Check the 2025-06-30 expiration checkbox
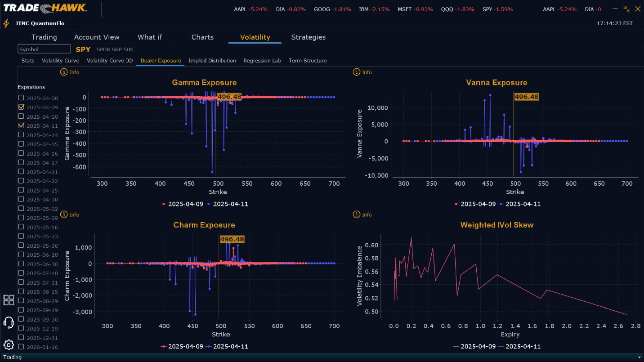 pyautogui.click(x=21, y=264)
